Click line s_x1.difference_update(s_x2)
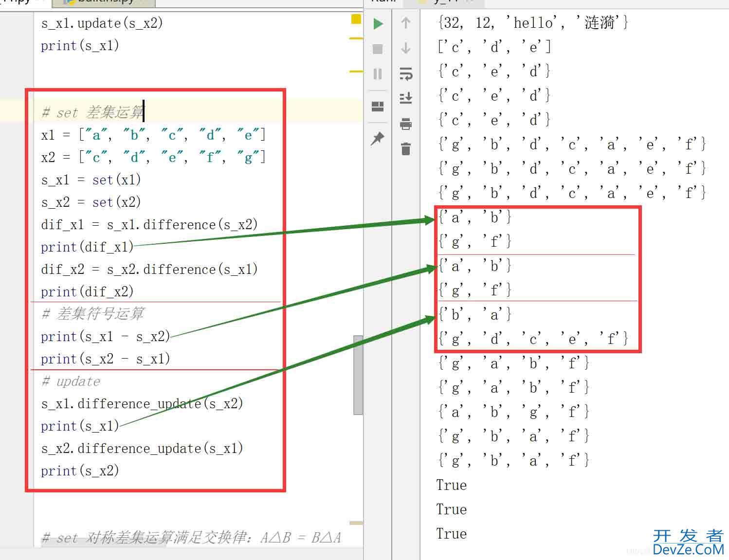The image size is (729, 560). point(142,404)
